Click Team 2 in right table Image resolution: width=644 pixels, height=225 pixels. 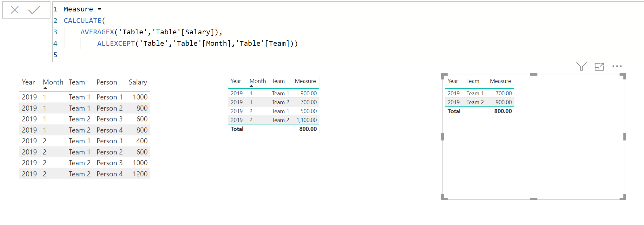(x=475, y=102)
